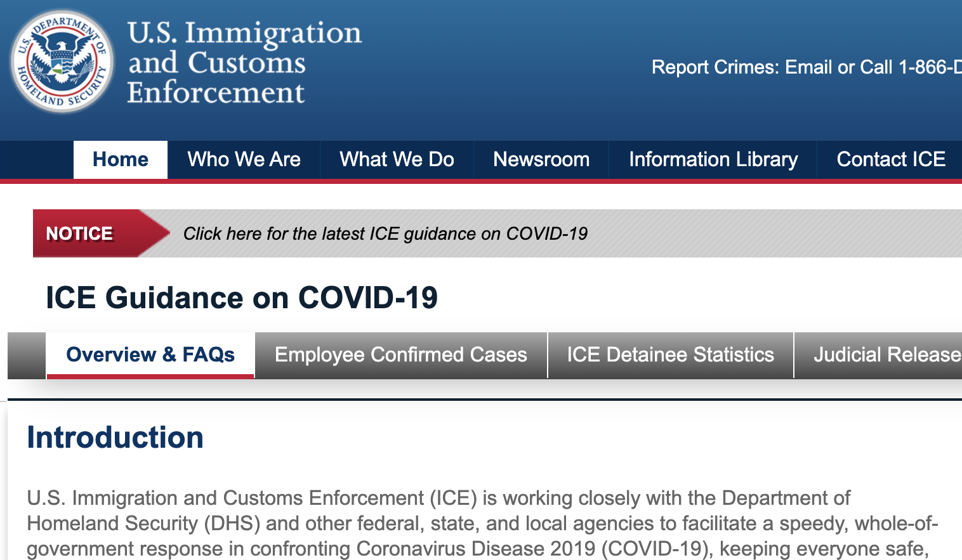Navigate to the Newsroom section

541,159
